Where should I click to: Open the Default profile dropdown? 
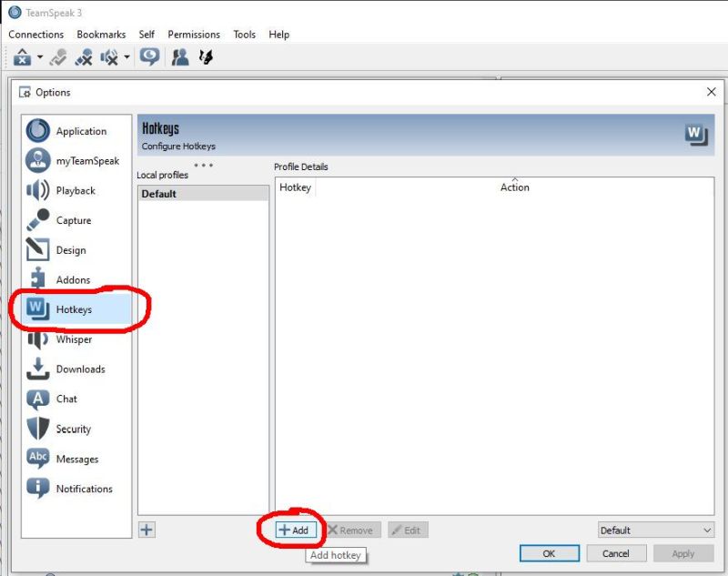click(x=655, y=530)
